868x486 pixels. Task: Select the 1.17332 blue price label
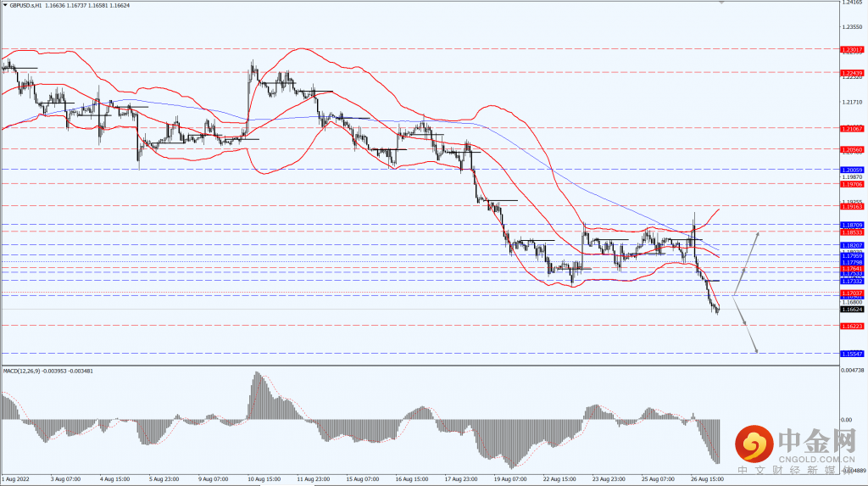852,282
